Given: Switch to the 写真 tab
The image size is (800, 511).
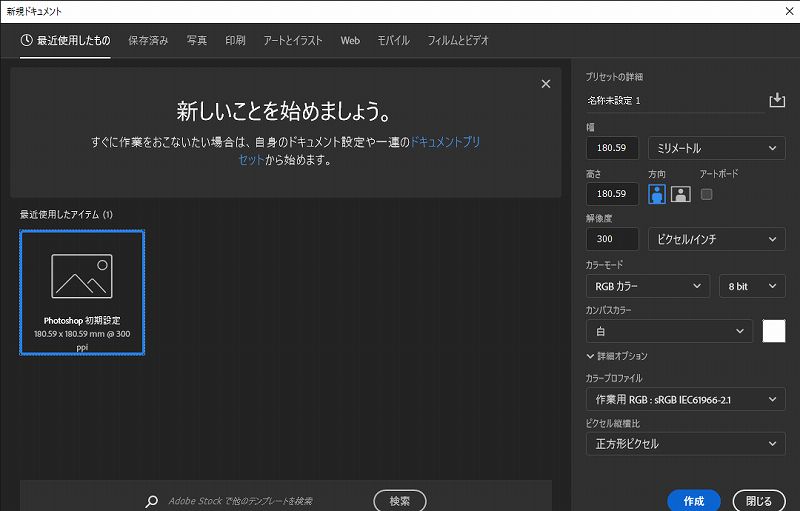Looking at the screenshot, I should click(196, 40).
